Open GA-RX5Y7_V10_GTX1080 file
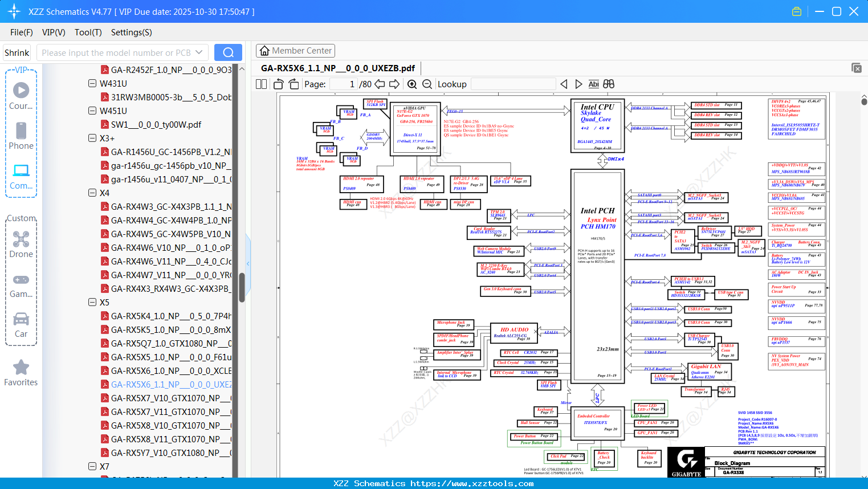This screenshot has width=868, height=489. [171, 453]
